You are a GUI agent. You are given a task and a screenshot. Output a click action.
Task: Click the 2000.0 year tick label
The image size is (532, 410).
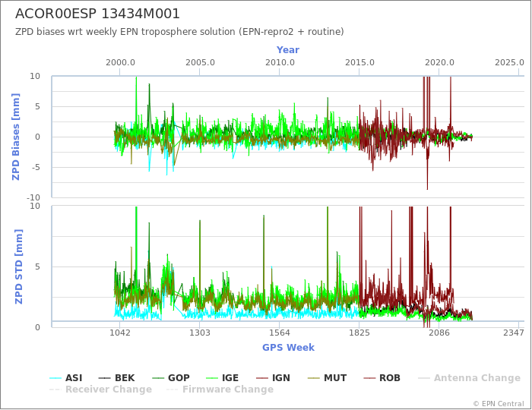(120, 63)
